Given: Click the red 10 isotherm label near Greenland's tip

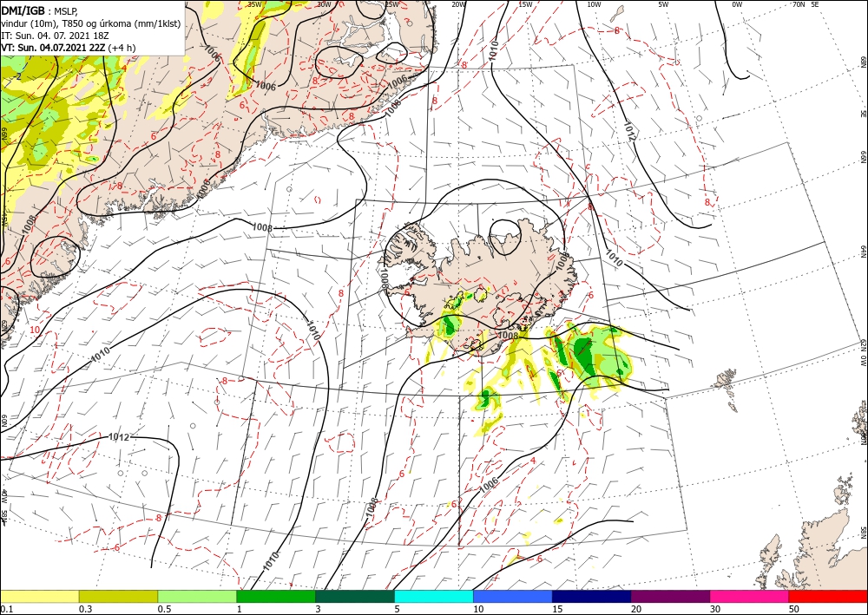Looking at the screenshot, I should (35, 330).
